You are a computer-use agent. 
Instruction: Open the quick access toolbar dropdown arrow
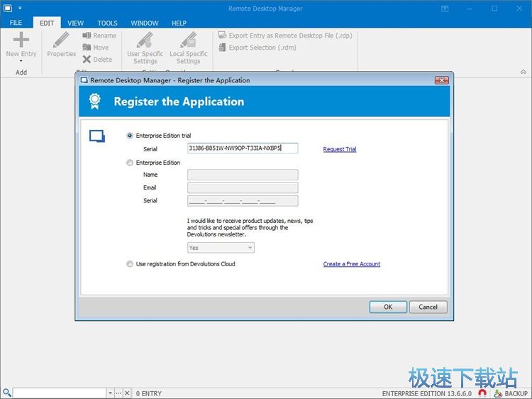coord(20,8)
